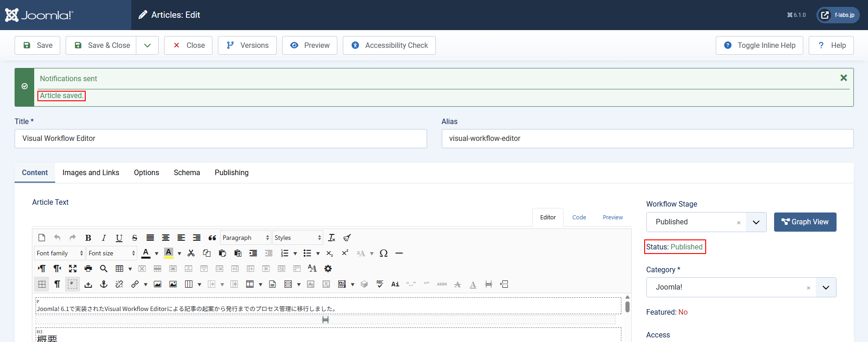868x342 pixels.
Task: Run the Accessibility Check
Action: pyautogui.click(x=389, y=46)
